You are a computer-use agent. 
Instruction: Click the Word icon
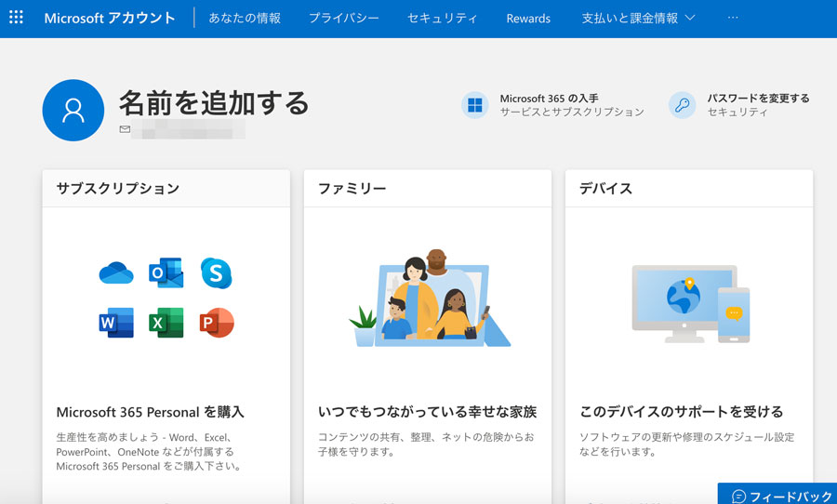(x=116, y=323)
